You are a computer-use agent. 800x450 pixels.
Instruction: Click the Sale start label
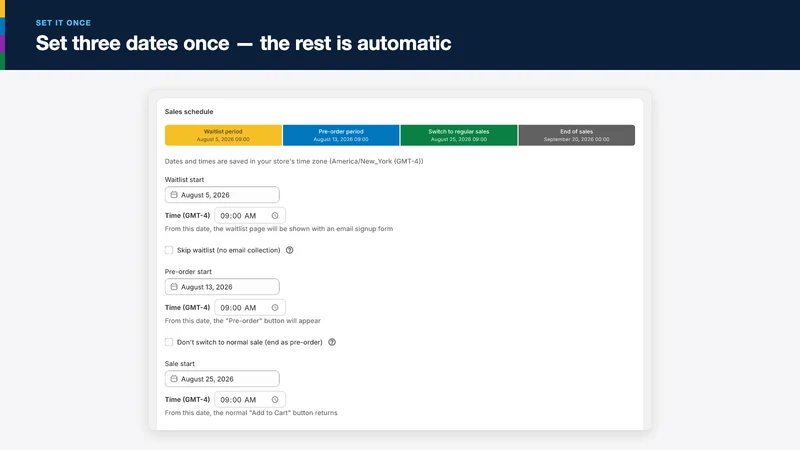coord(180,364)
